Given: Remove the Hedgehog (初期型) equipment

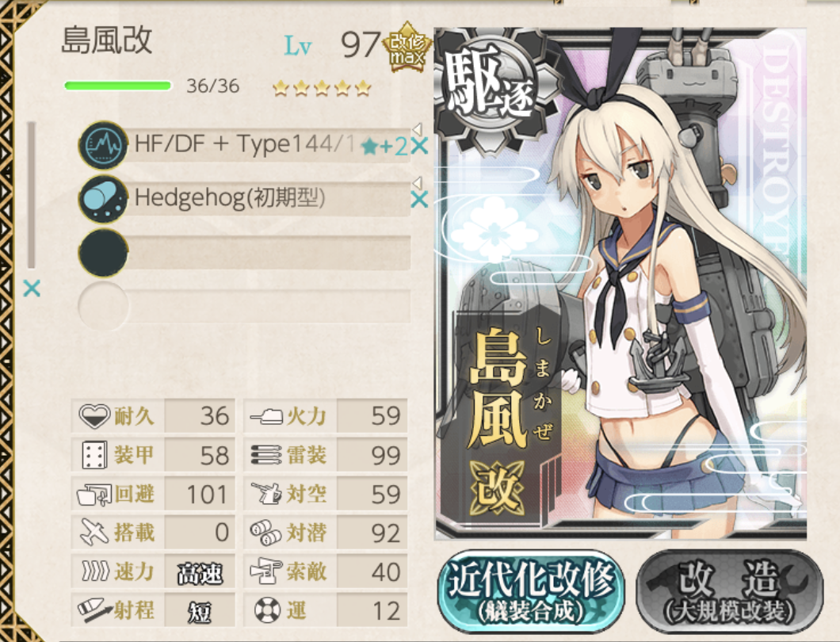Looking at the screenshot, I should click(x=419, y=200).
